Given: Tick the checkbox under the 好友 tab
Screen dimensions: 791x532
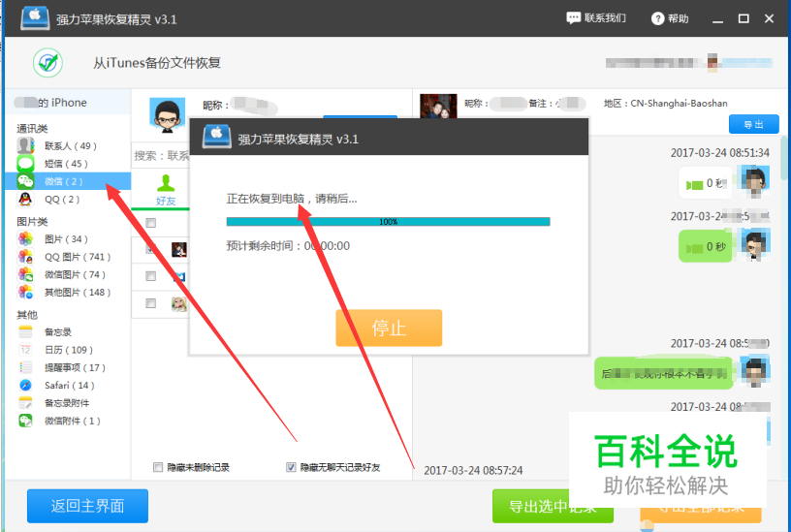Looking at the screenshot, I should 151,223.
